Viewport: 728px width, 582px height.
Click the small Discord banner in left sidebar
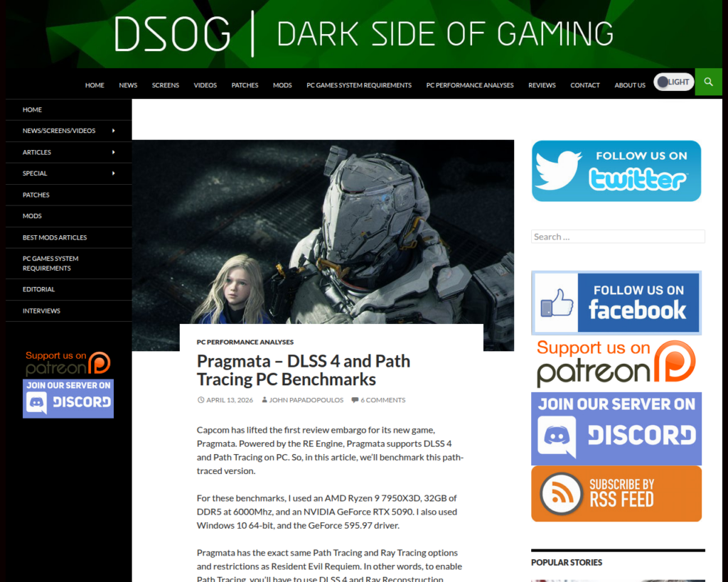68,399
